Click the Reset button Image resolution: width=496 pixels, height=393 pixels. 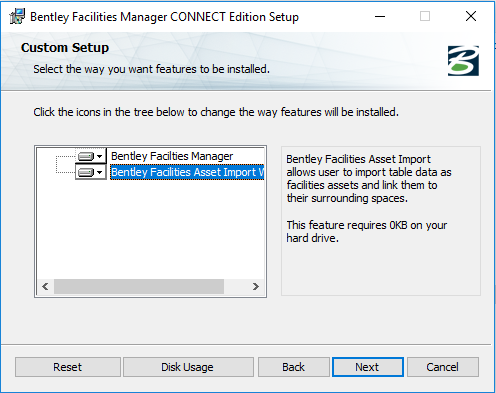[68, 367]
